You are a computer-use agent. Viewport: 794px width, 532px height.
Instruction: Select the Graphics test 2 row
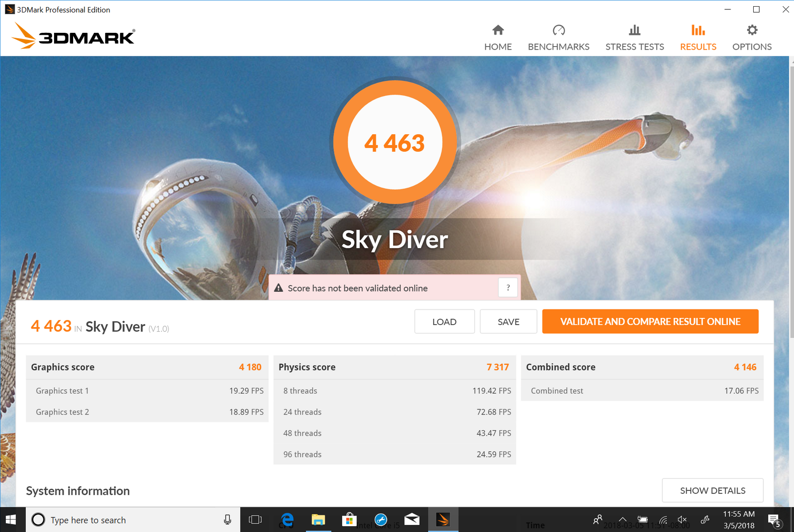[x=147, y=412]
